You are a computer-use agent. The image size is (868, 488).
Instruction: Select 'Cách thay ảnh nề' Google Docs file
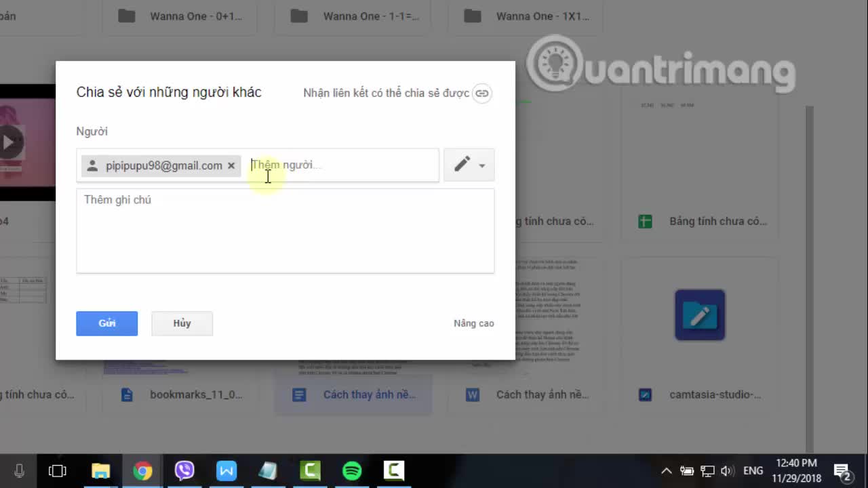(x=353, y=394)
